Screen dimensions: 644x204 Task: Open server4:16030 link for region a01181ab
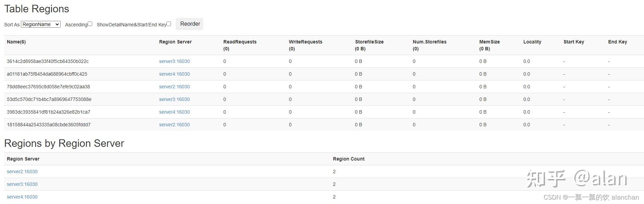pyautogui.click(x=174, y=74)
